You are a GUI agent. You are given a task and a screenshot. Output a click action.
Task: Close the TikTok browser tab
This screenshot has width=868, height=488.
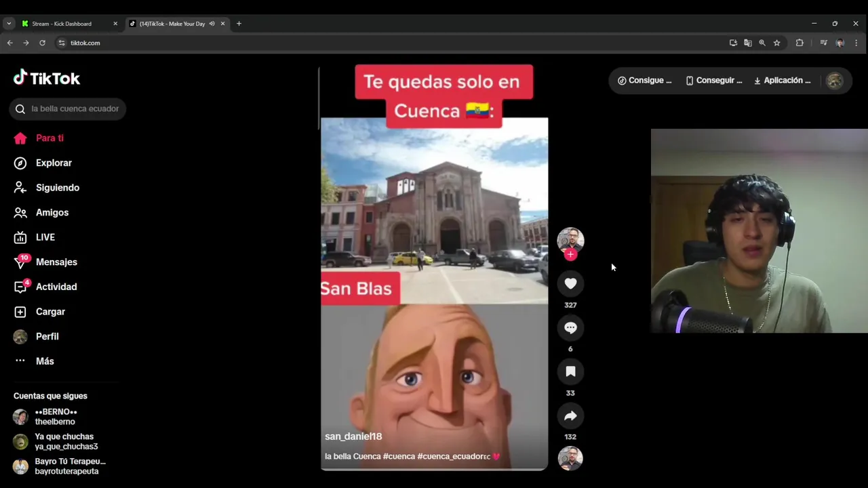pos(222,24)
